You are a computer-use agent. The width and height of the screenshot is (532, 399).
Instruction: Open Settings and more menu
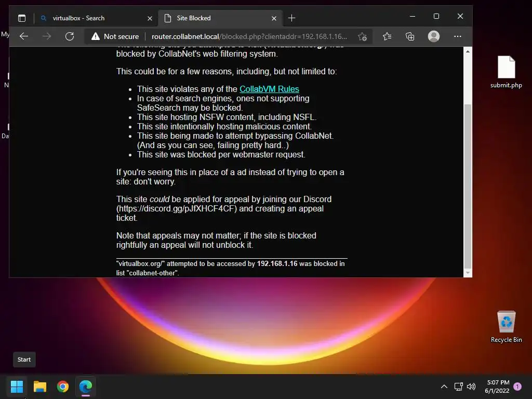(458, 36)
